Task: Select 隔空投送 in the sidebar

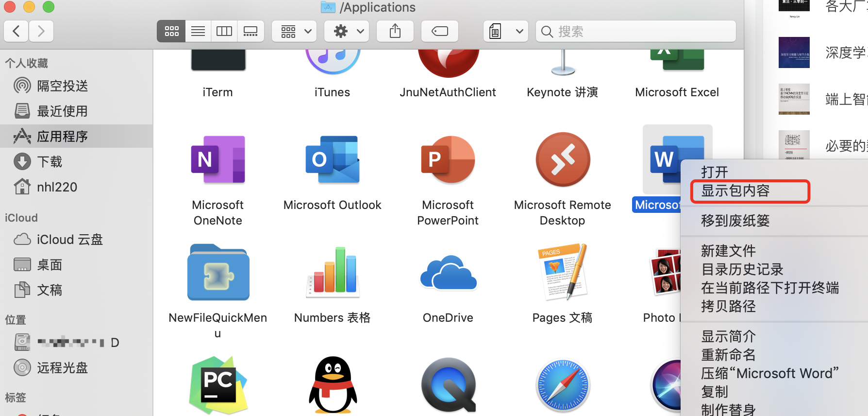Action: pyautogui.click(x=76, y=86)
